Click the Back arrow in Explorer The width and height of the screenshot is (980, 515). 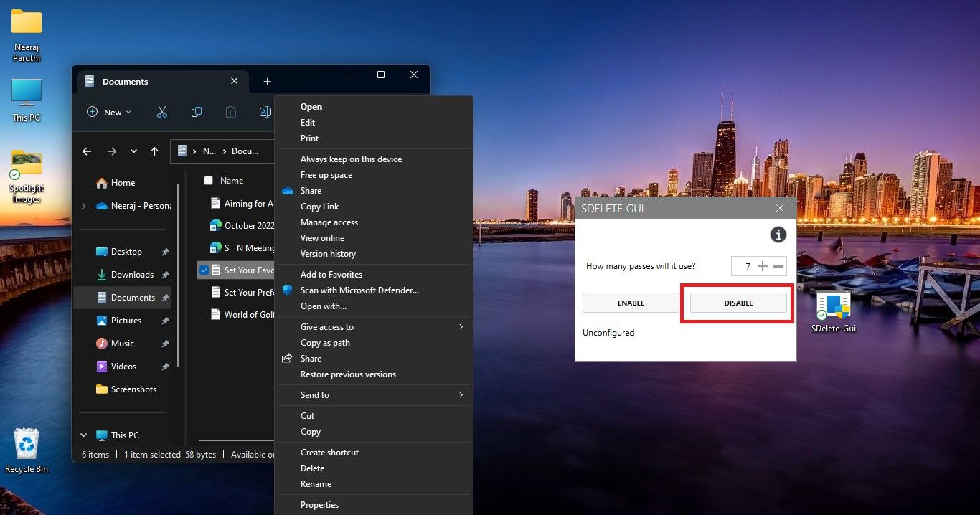87,151
